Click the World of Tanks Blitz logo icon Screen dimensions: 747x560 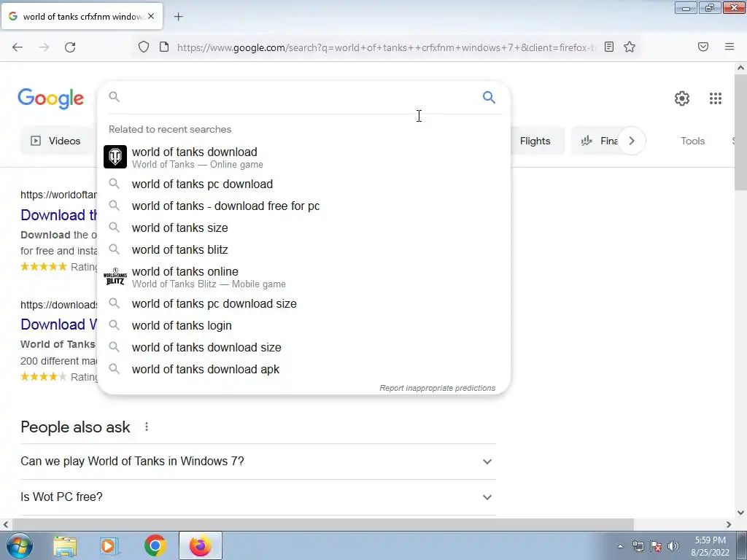tap(115, 276)
